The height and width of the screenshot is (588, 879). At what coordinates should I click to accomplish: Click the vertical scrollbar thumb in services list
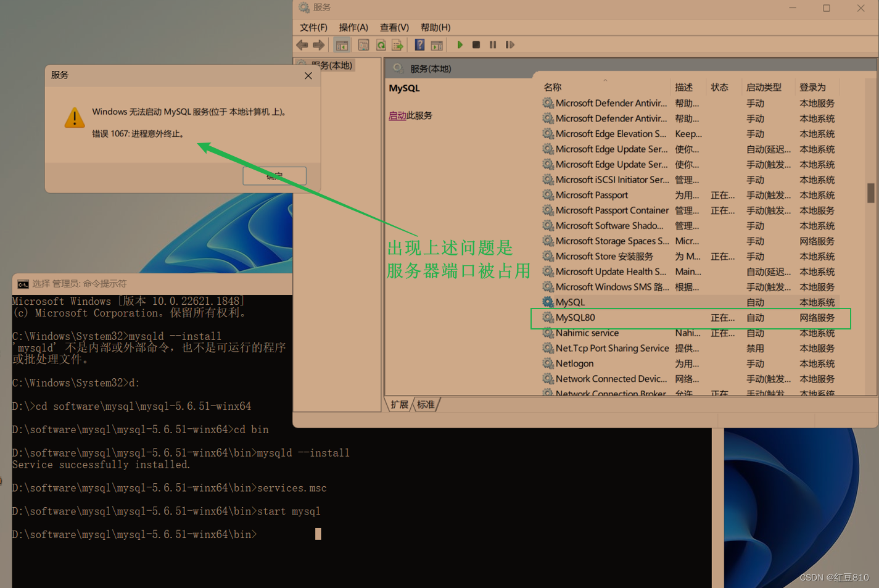click(870, 193)
